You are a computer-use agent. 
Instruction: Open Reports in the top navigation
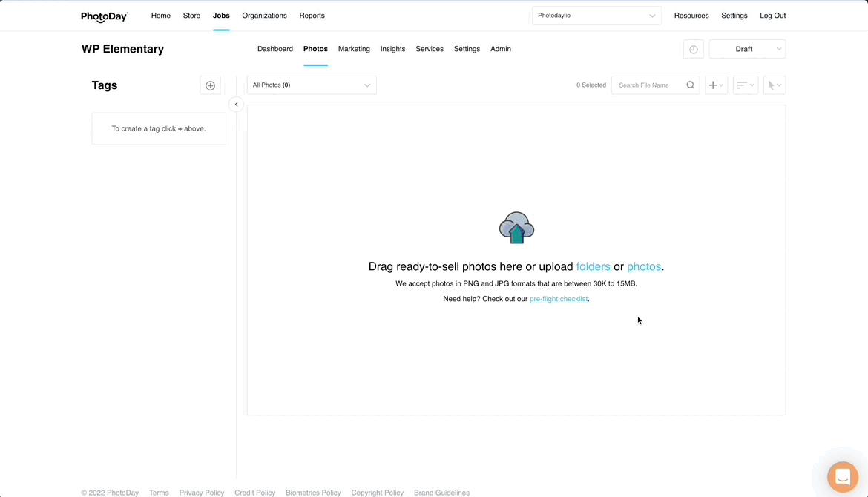[312, 16]
